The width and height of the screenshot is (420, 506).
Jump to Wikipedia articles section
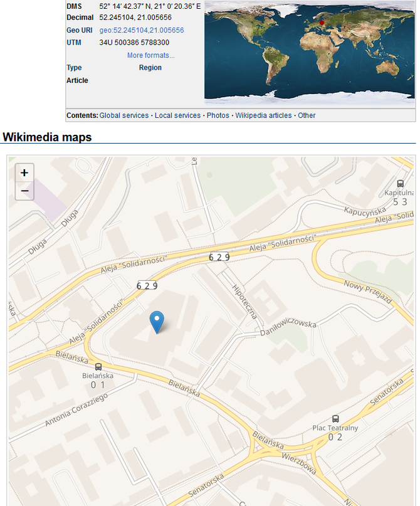pos(263,115)
